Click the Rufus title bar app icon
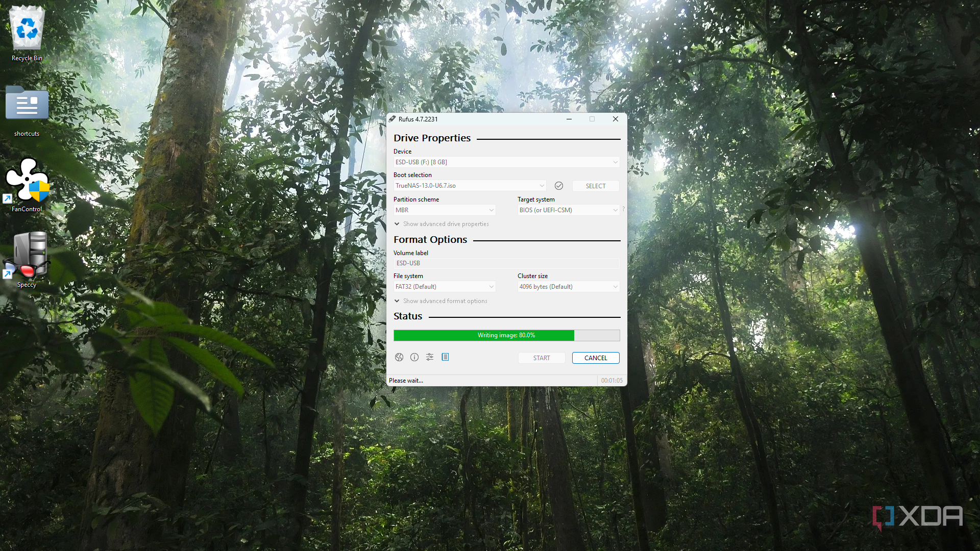The image size is (980, 551). pyautogui.click(x=393, y=119)
